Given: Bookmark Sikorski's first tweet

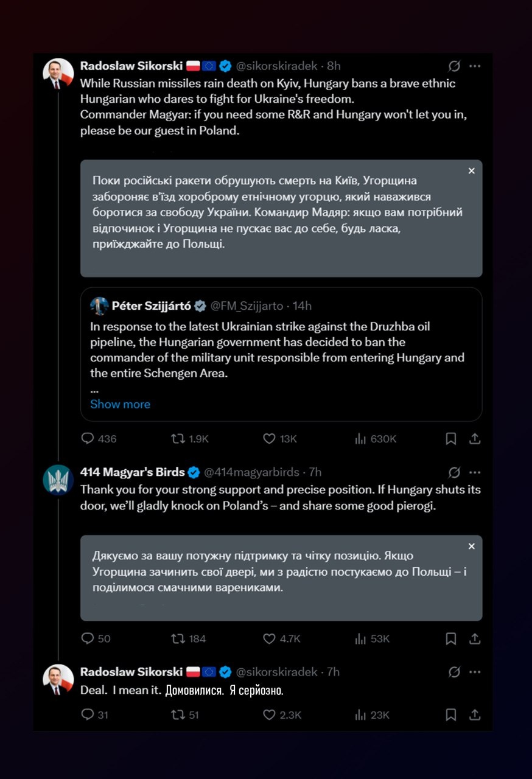Looking at the screenshot, I should click(x=451, y=438).
